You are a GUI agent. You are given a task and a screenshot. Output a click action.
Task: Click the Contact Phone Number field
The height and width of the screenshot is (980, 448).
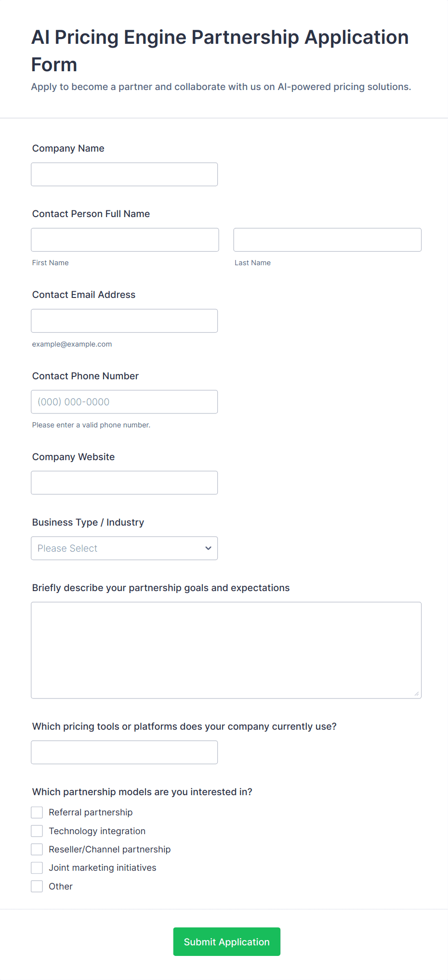pos(124,402)
